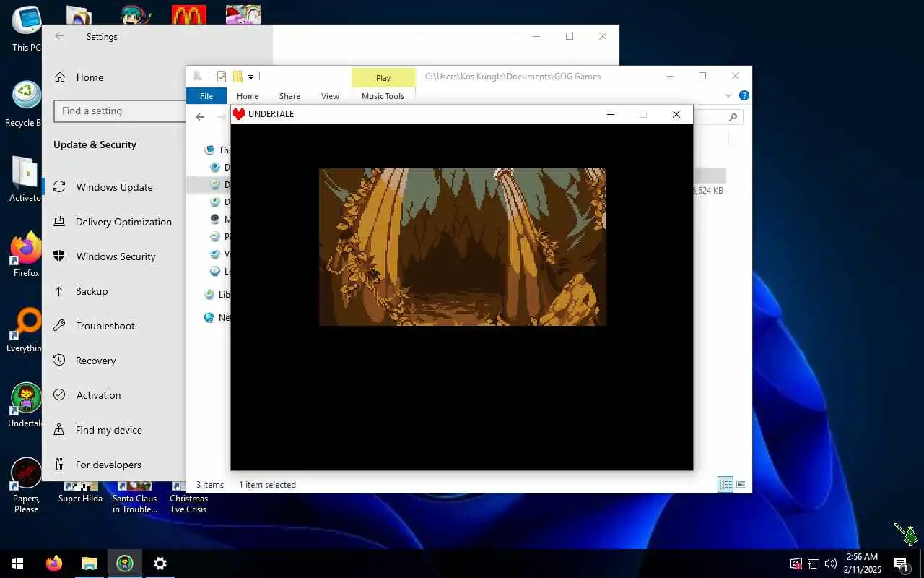Click the Activation checkmark icon
The width and height of the screenshot is (924, 578).
pyautogui.click(x=60, y=395)
